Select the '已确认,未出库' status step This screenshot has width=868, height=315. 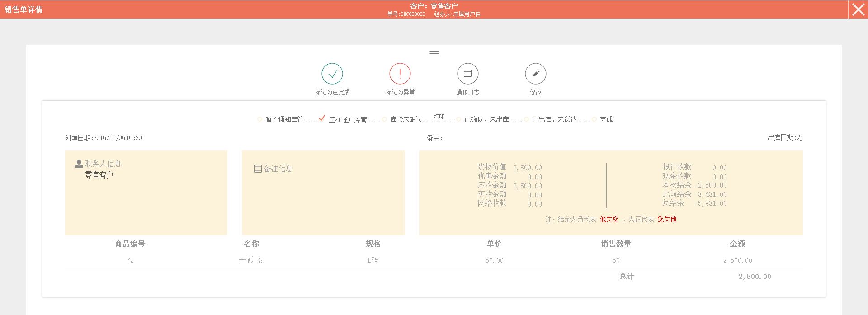point(459,119)
